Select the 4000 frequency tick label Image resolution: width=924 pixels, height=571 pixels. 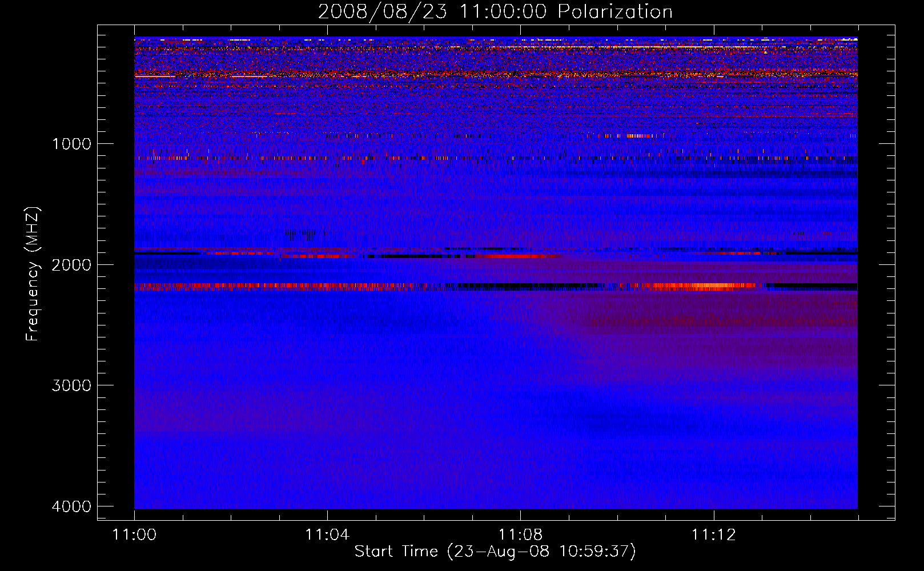point(72,506)
